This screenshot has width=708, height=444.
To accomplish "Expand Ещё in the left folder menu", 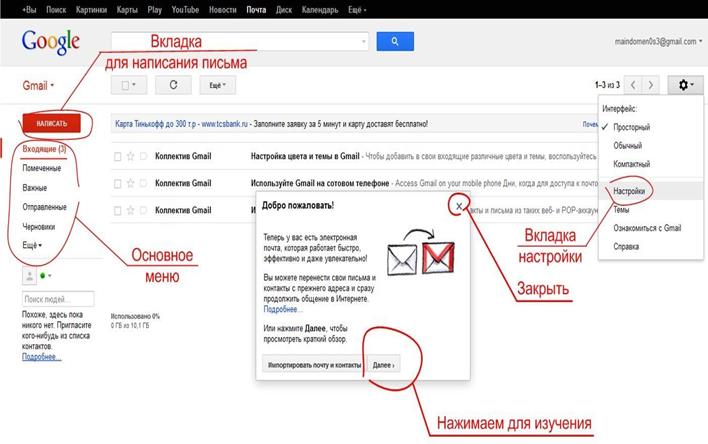I will tap(32, 245).
